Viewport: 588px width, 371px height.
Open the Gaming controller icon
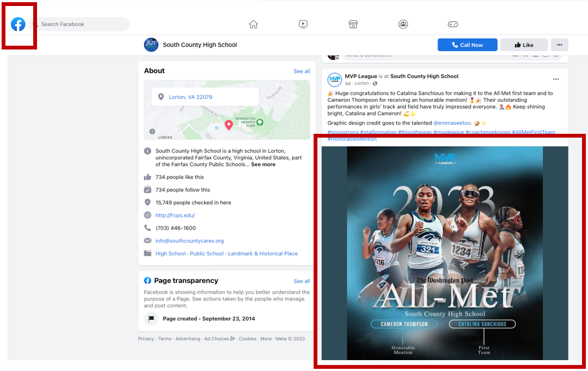pyautogui.click(x=452, y=24)
